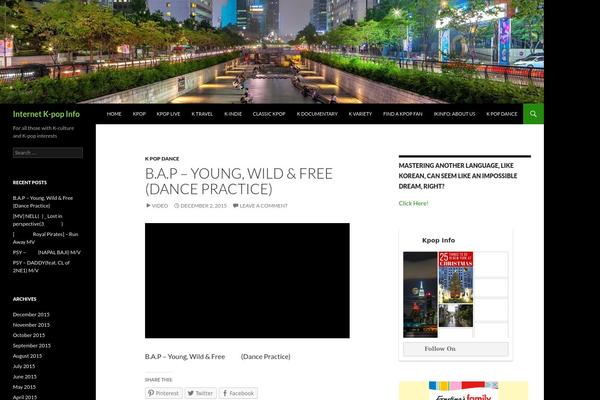Open October 2015 archive
600x400 pixels.
tap(29, 335)
